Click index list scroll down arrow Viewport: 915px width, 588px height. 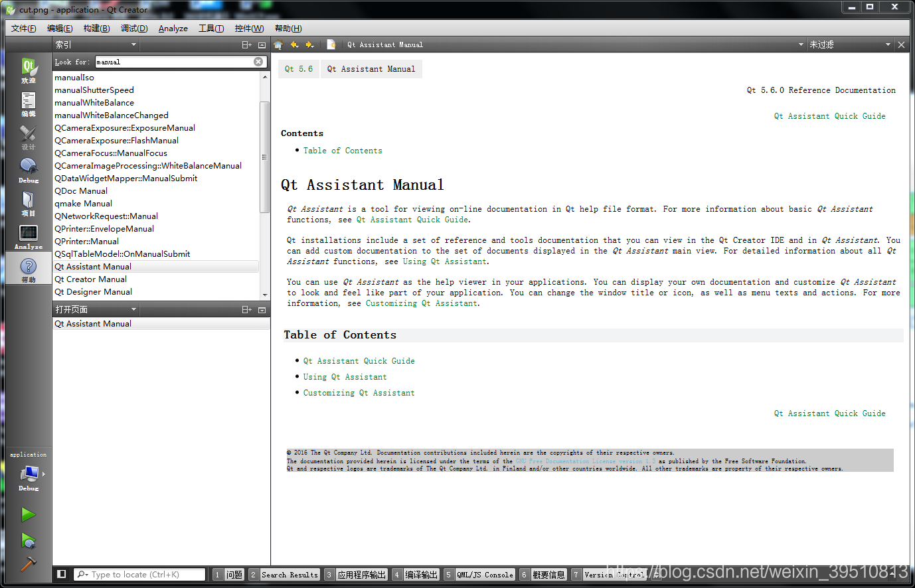coord(265,295)
